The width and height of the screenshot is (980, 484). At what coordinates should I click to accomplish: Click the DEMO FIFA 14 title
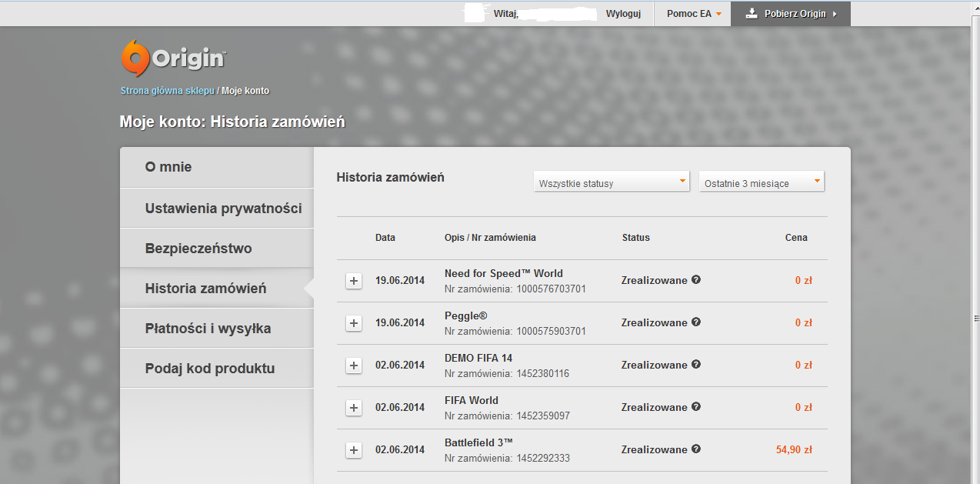click(478, 358)
